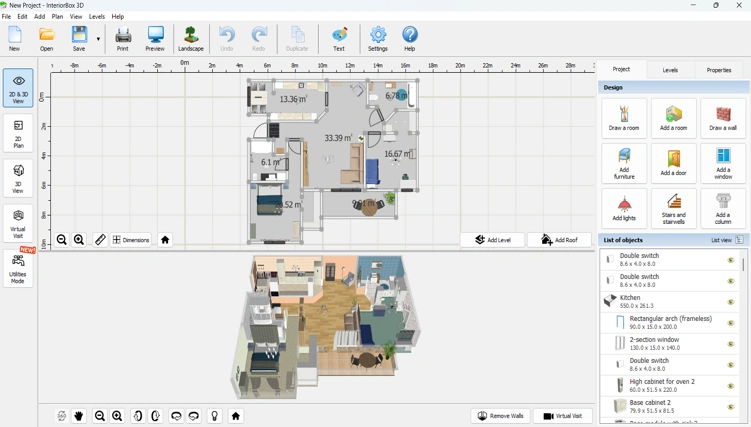Choose Add lights in Design panel
The height and width of the screenshot is (427, 751).
624,208
